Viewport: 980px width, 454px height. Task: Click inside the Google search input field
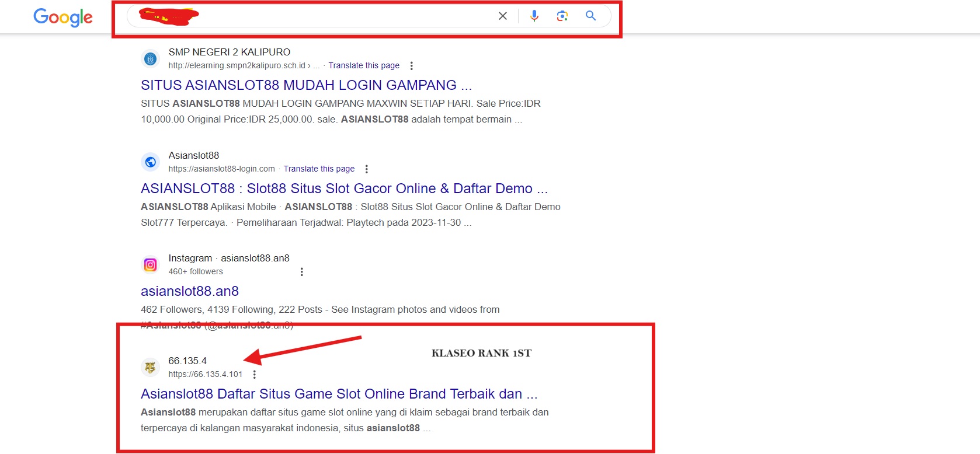point(345,16)
